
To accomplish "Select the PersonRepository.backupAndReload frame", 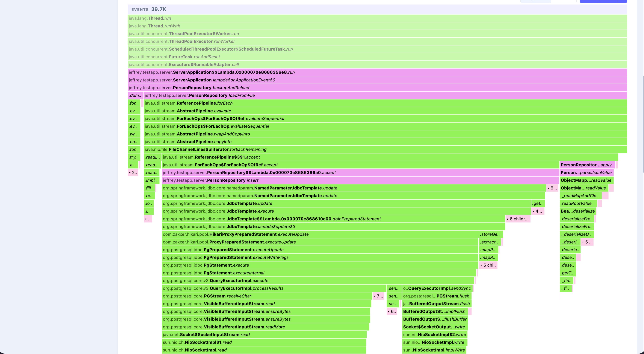I will click(377, 88).
